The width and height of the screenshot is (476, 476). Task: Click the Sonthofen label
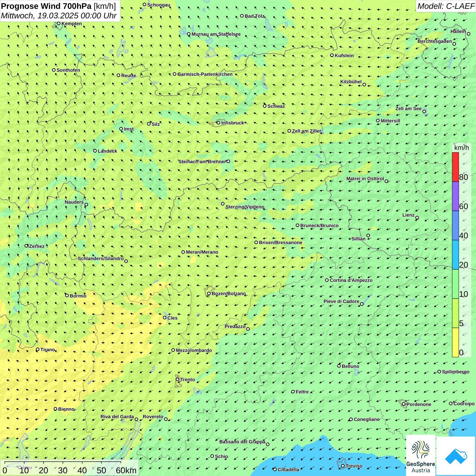[68, 70]
